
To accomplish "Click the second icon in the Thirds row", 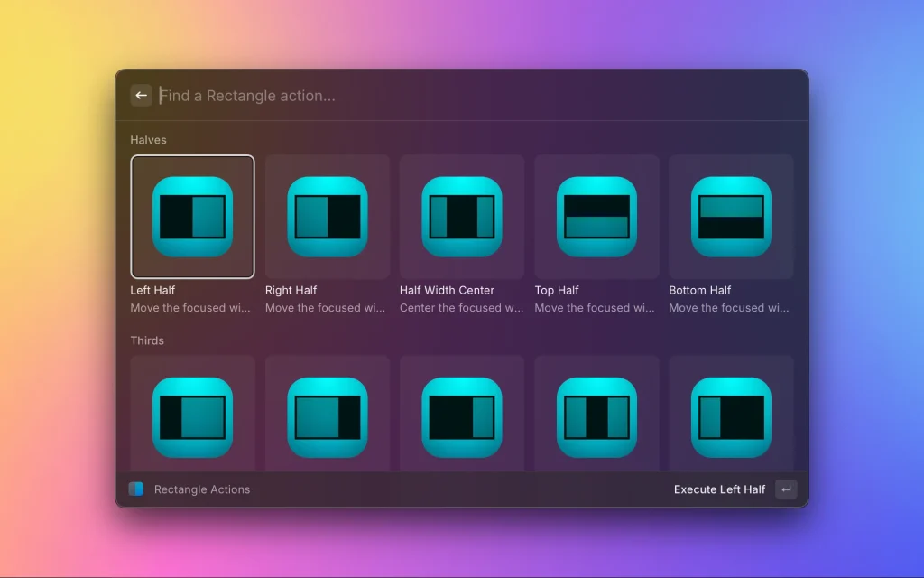I will (327, 415).
